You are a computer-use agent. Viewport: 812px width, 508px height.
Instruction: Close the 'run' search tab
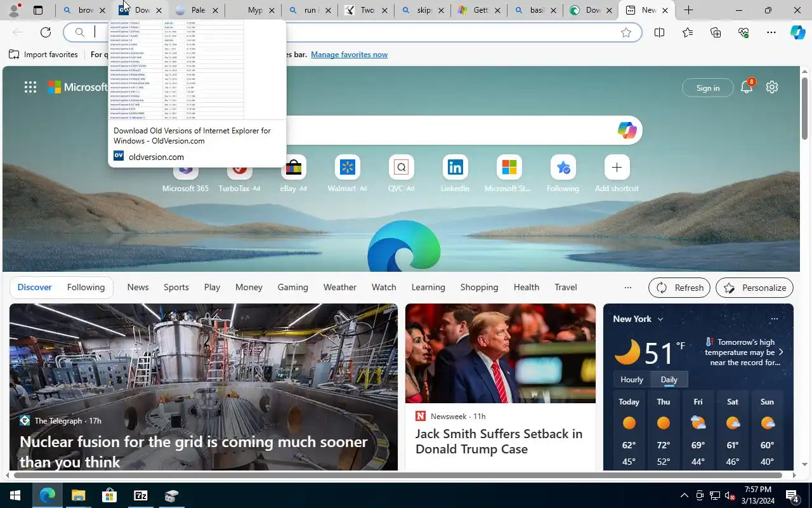329,10
